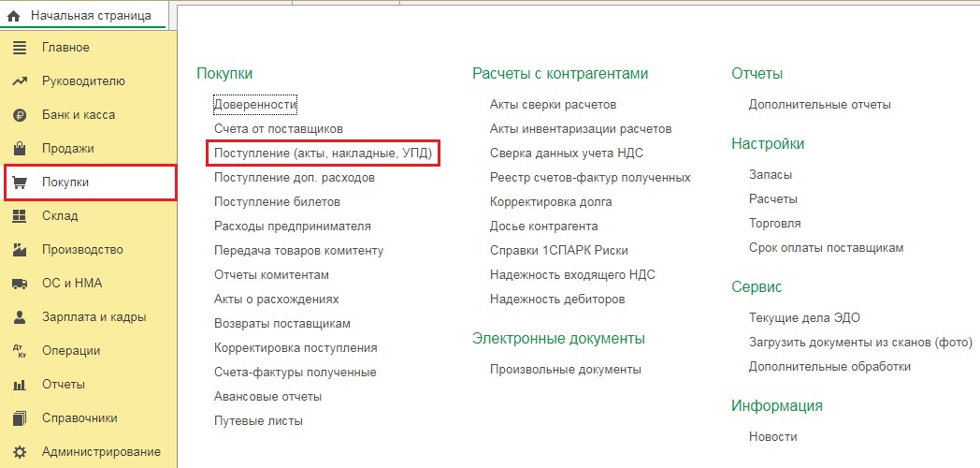Open Дополнительные отчеты
980x468 pixels.
pos(819,105)
